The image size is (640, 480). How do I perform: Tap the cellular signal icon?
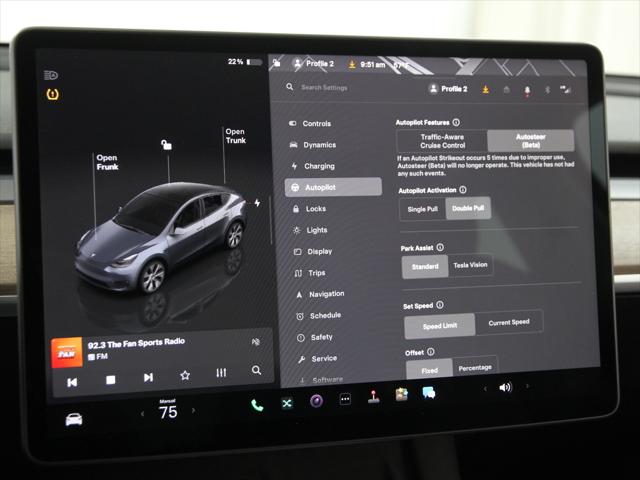pyautogui.click(x=565, y=89)
